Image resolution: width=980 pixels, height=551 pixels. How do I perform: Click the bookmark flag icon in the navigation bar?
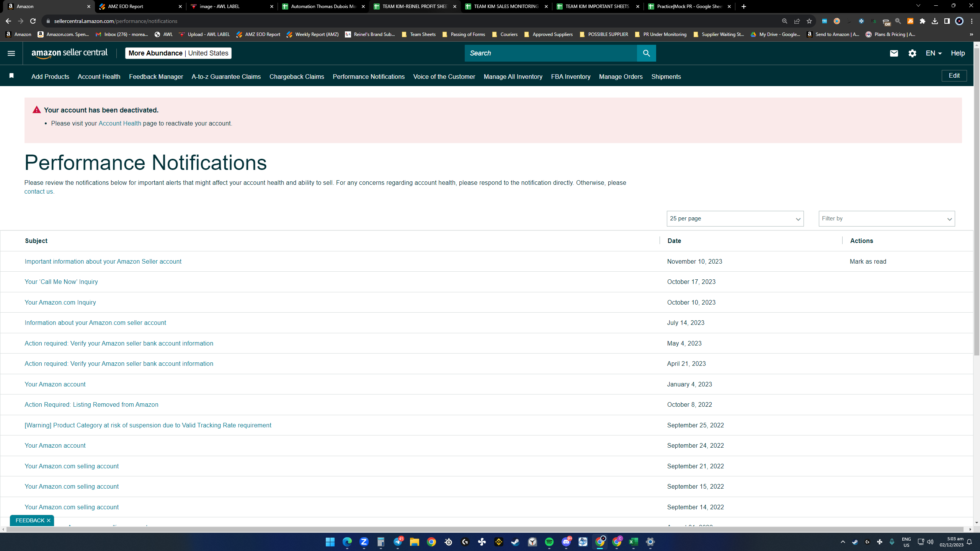point(11,76)
